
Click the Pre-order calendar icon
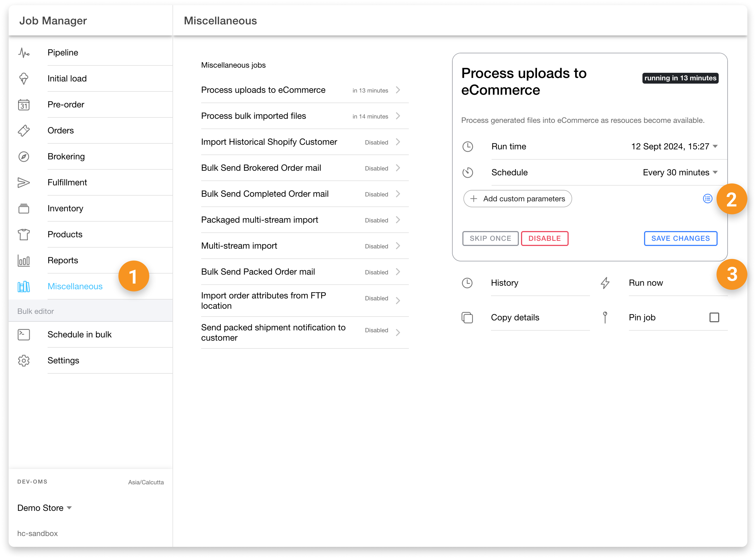click(x=24, y=105)
